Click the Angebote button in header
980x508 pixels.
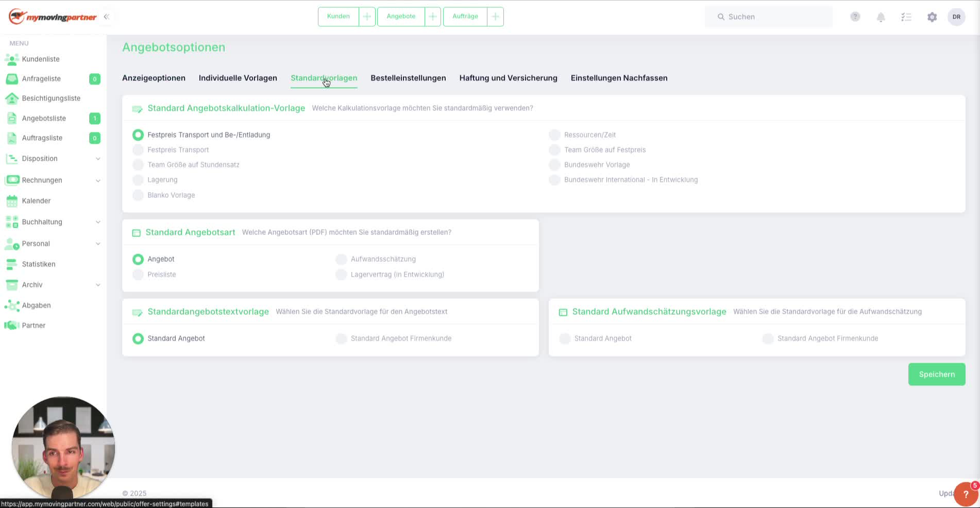[x=401, y=16]
